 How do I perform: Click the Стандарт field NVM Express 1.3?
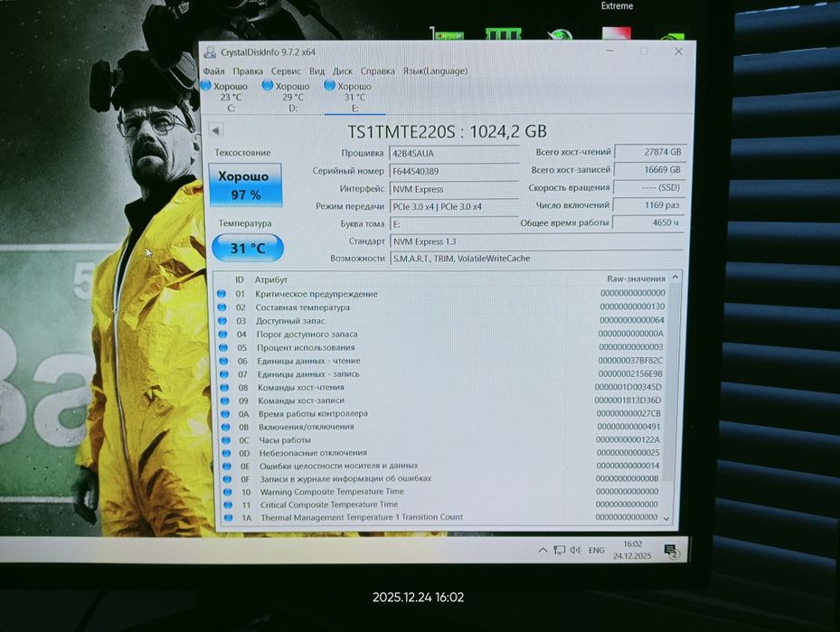(x=537, y=241)
